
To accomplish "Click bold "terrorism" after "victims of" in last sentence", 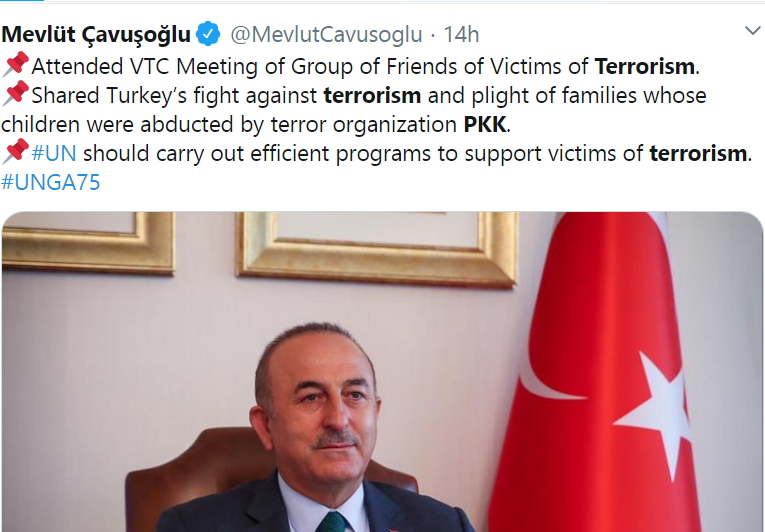I will 698,153.
